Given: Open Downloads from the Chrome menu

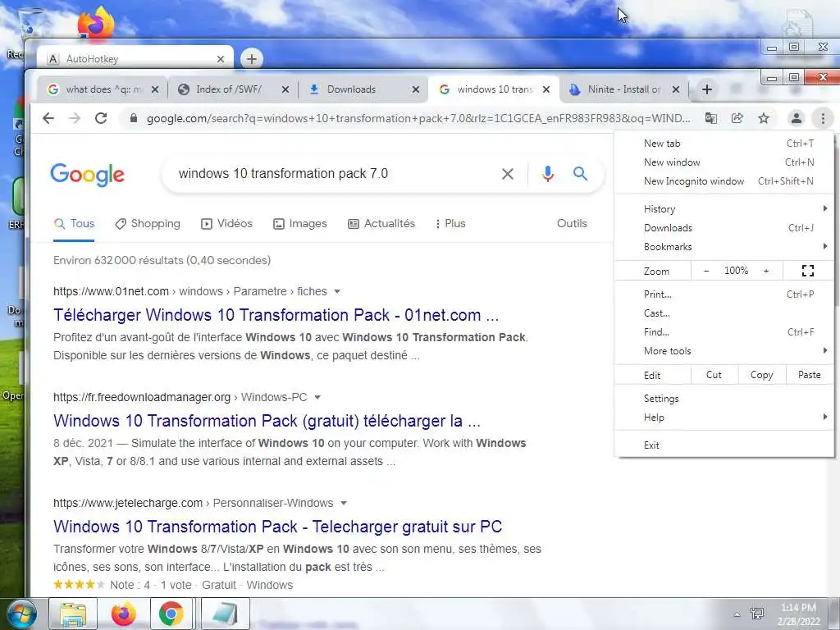Looking at the screenshot, I should tap(724, 228).
